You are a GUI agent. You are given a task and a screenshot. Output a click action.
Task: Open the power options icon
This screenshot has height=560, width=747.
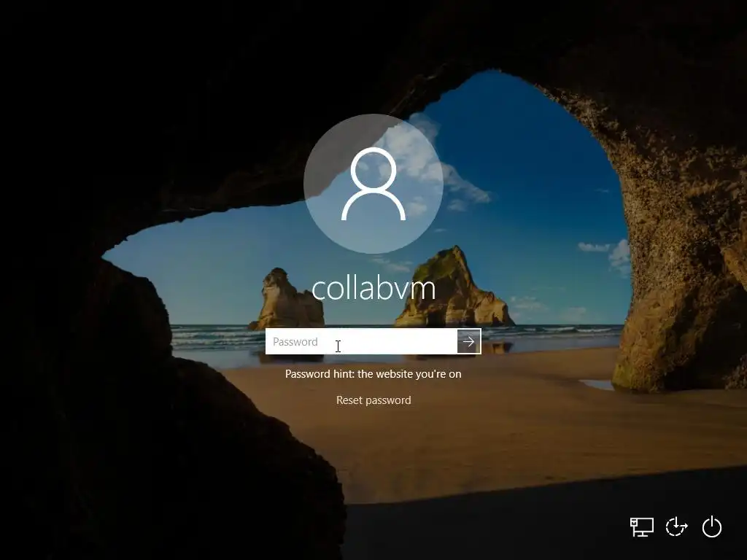coord(712,526)
